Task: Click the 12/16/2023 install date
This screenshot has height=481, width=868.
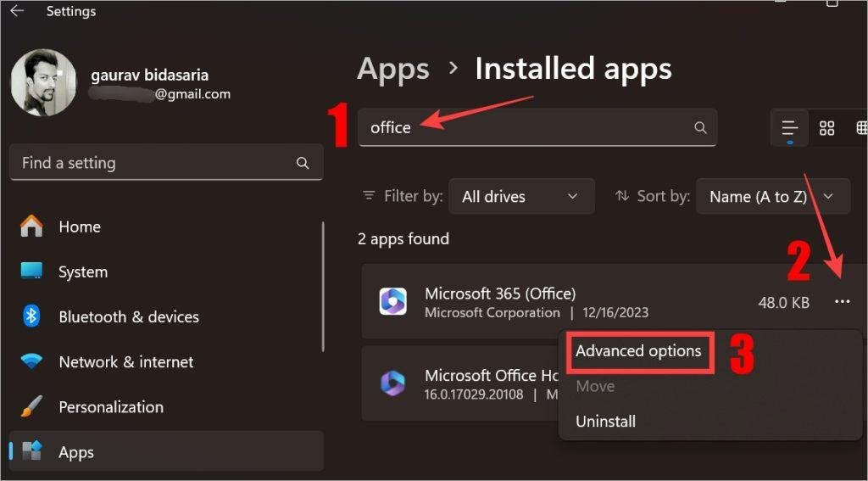Action: coord(615,312)
